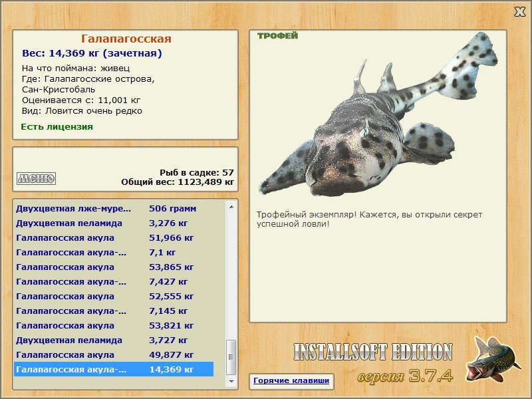Viewport: 532px width, 399px height.
Task: Close the fish cage window with X
Action: tap(519, 12)
